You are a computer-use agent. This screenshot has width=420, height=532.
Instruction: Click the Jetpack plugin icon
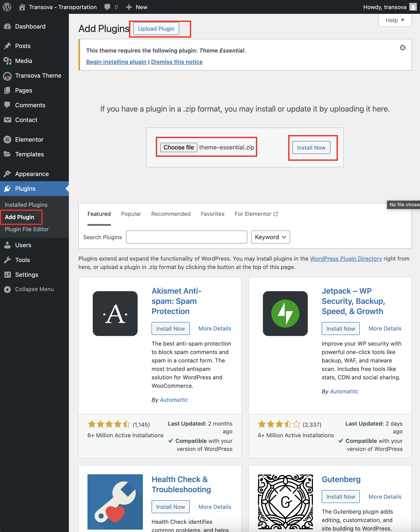[285, 314]
